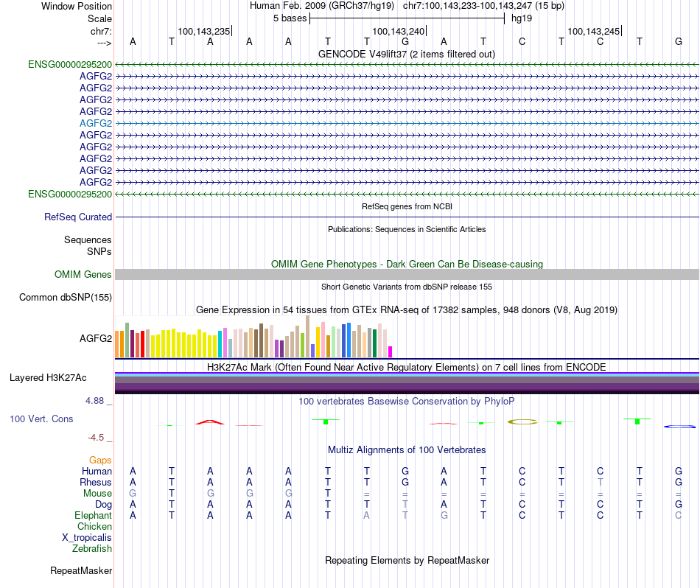Viewport: 700px width, 588px height.
Task: Open the RepeatMasker track label
Action: coord(81,571)
